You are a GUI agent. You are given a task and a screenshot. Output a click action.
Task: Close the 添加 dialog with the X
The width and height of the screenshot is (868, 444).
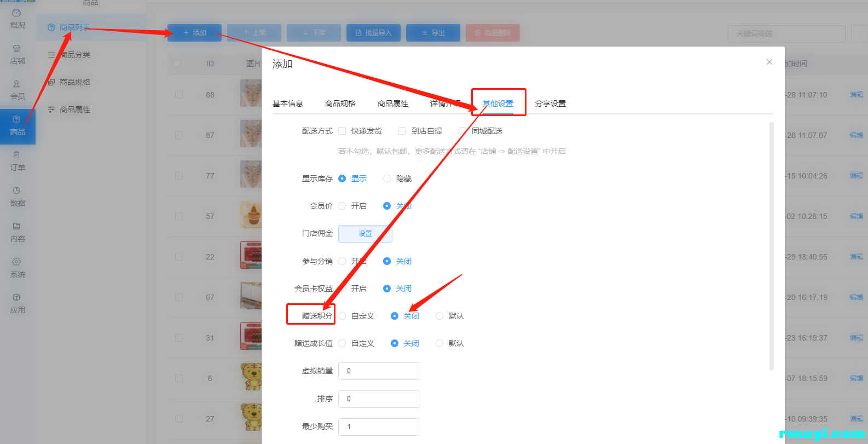769,62
